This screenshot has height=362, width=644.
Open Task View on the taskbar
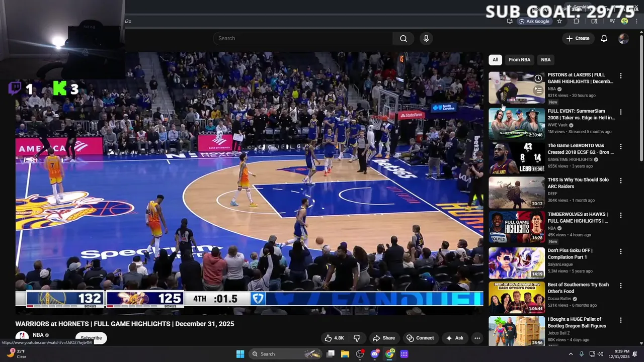[x=331, y=354]
